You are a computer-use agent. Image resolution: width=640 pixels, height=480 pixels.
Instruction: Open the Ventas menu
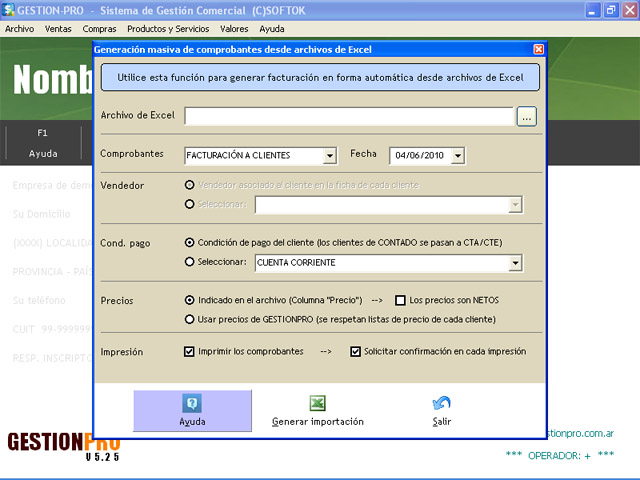pyautogui.click(x=58, y=29)
